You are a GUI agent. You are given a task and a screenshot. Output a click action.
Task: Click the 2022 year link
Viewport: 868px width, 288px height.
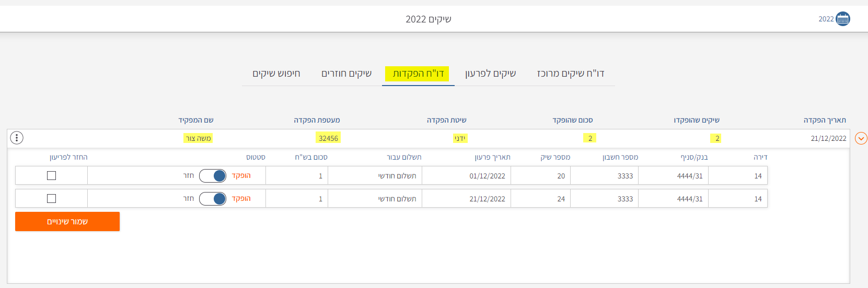[x=826, y=19]
